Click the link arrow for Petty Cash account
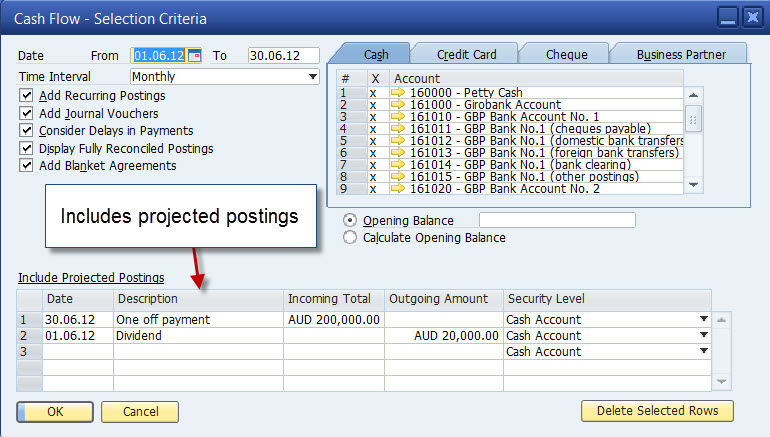Viewport: 770px width, 437px height. tap(398, 93)
